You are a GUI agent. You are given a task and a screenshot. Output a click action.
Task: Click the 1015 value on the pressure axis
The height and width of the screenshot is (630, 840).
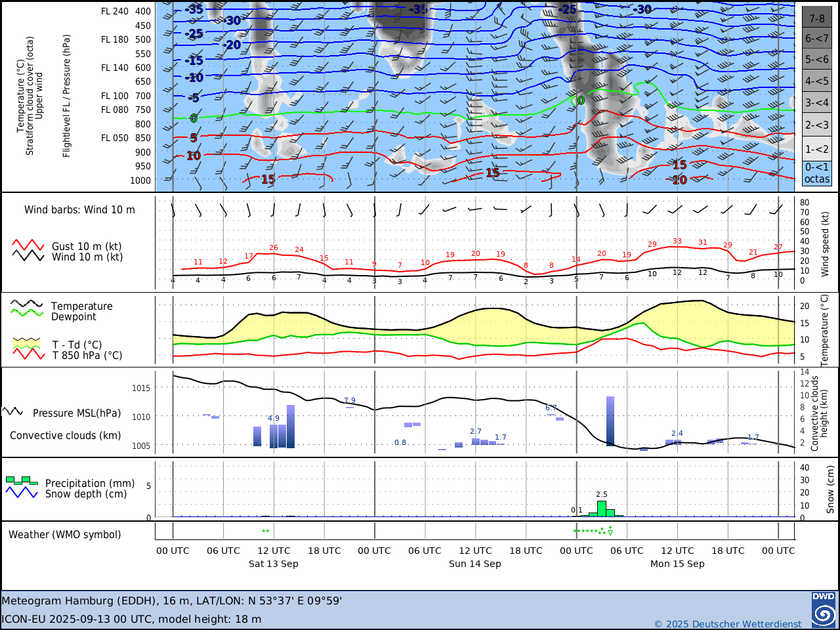click(141, 388)
